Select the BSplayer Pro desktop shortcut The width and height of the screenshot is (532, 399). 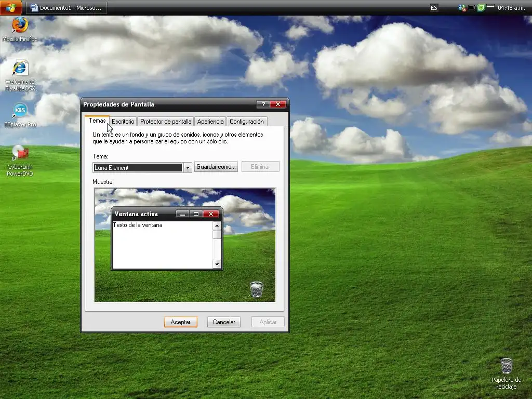[20, 115]
